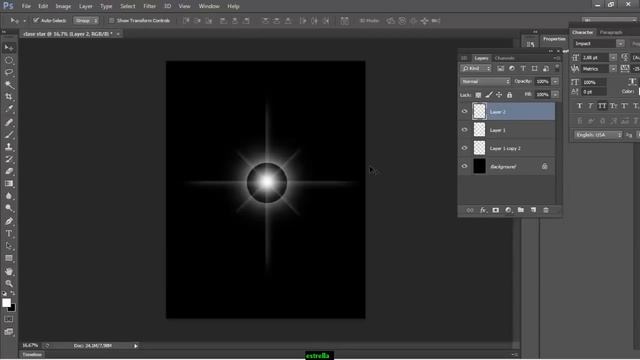
Task: Open the File menu
Action: pos(26,6)
